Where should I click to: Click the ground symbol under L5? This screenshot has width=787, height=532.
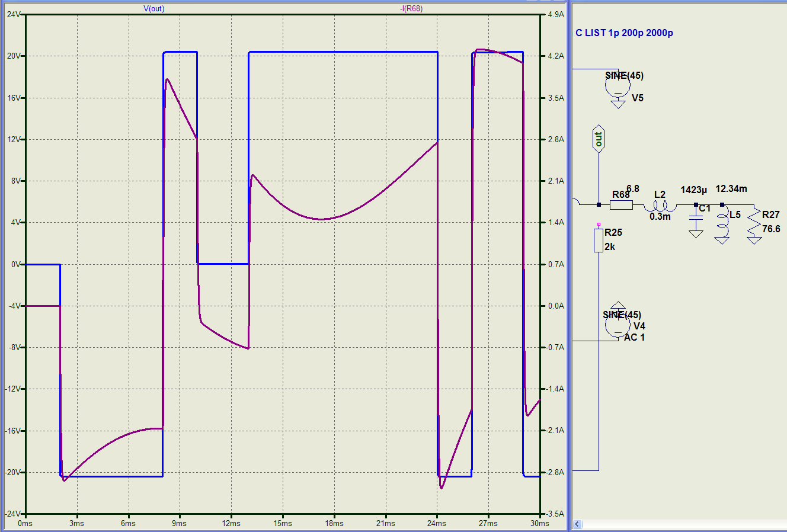(722, 240)
